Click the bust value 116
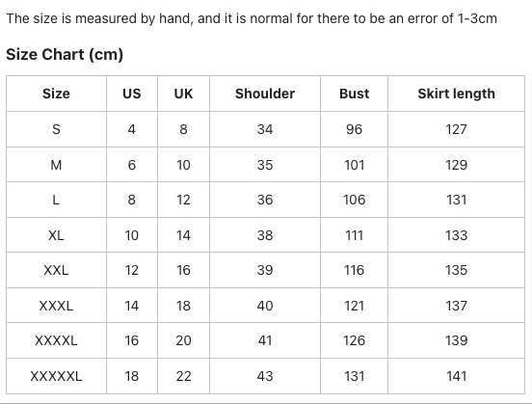 click(x=355, y=270)
